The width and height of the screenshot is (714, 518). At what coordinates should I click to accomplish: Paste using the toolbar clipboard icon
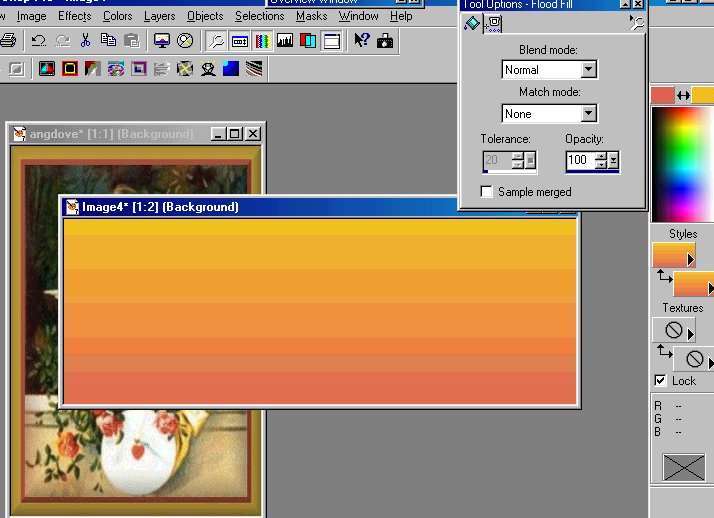pyautogui.click(x=132, y=41)
